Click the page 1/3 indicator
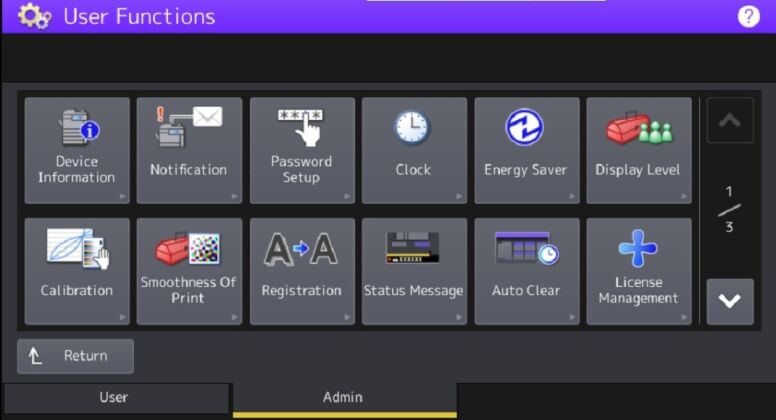This screenshot has width=776, height=420. click(729, 209)
